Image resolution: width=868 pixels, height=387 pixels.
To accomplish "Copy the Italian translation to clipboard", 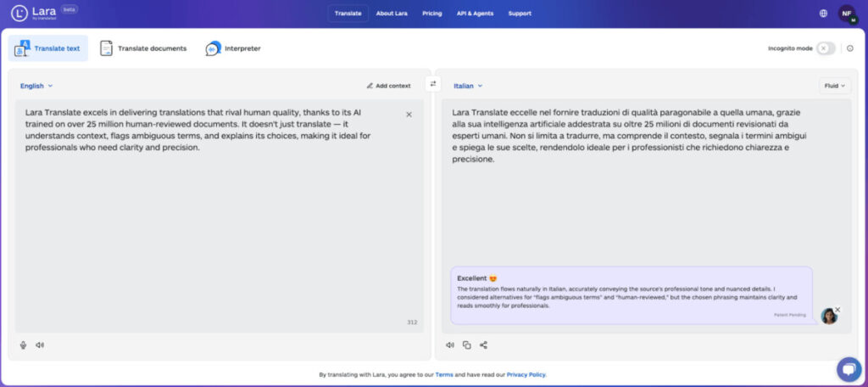I will (x=467, y=345).
